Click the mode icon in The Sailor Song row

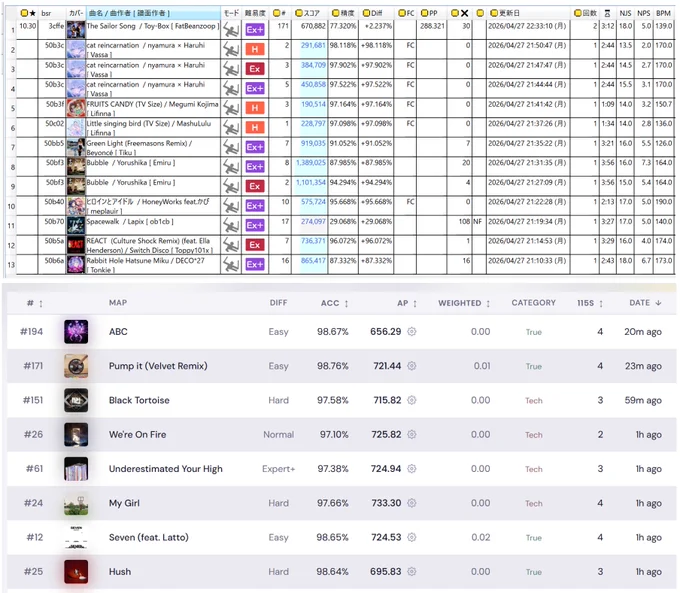point(231,30)
